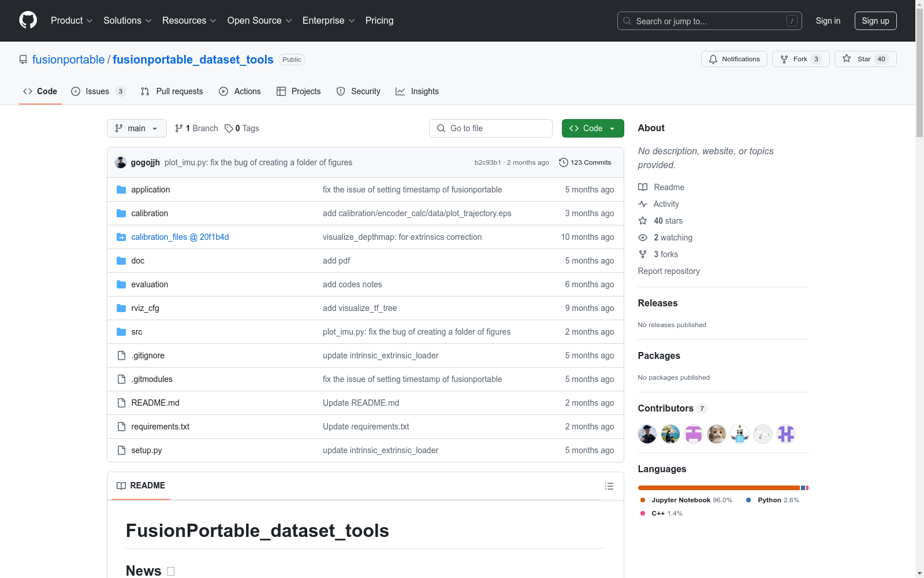Open the Enterprise dropdown

[x=329, y=20]
